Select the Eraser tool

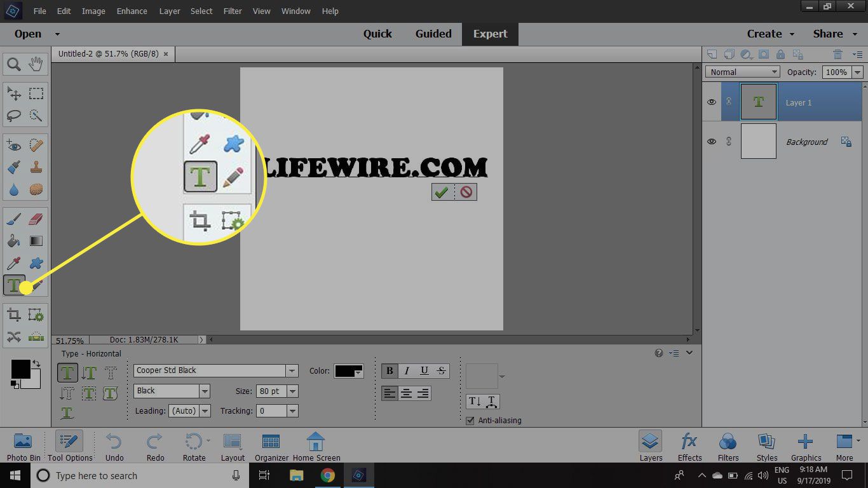pyautogui.click(x=36, y=220)
